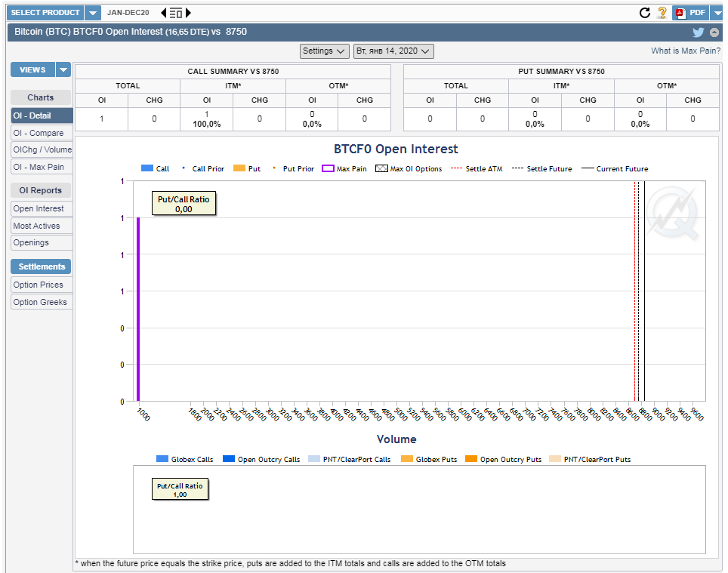Open the Option Prices settlements
728x573 pixels.
coord(42,285)
